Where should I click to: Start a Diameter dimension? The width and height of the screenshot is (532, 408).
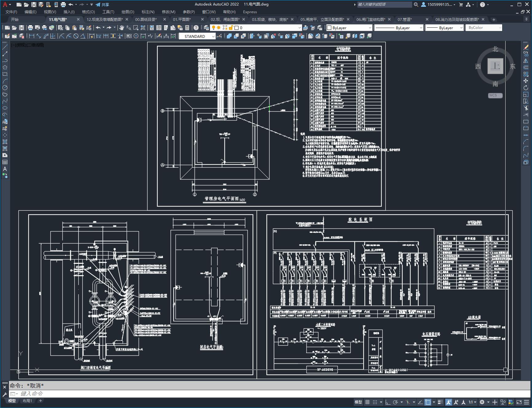(x=76, y=36)
